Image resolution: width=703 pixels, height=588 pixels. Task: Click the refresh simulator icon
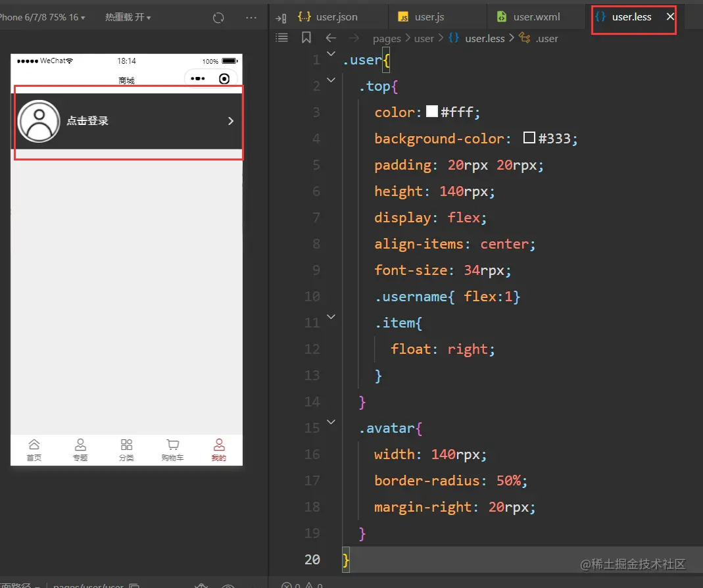(x=218, y=18)
